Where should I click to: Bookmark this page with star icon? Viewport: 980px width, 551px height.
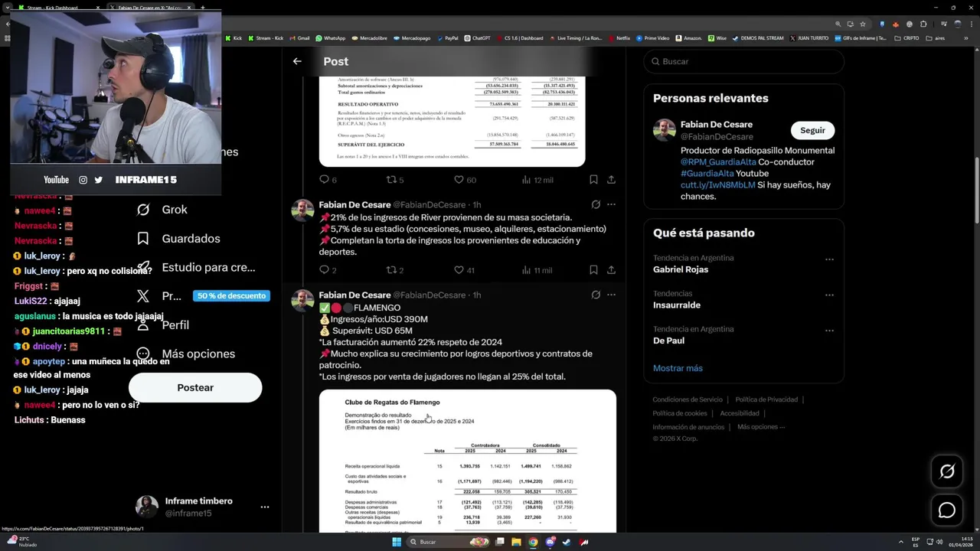[863, 24]
